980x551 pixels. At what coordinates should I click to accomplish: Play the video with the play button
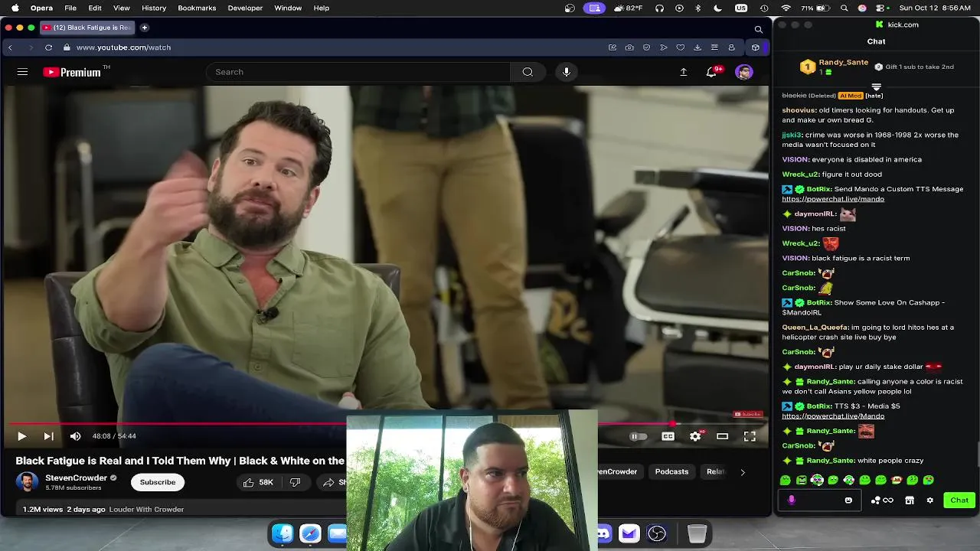point(21,436)
